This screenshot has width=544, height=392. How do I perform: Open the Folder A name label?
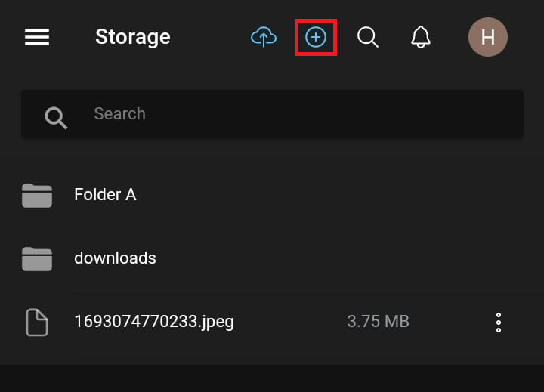tap(105, 195)
